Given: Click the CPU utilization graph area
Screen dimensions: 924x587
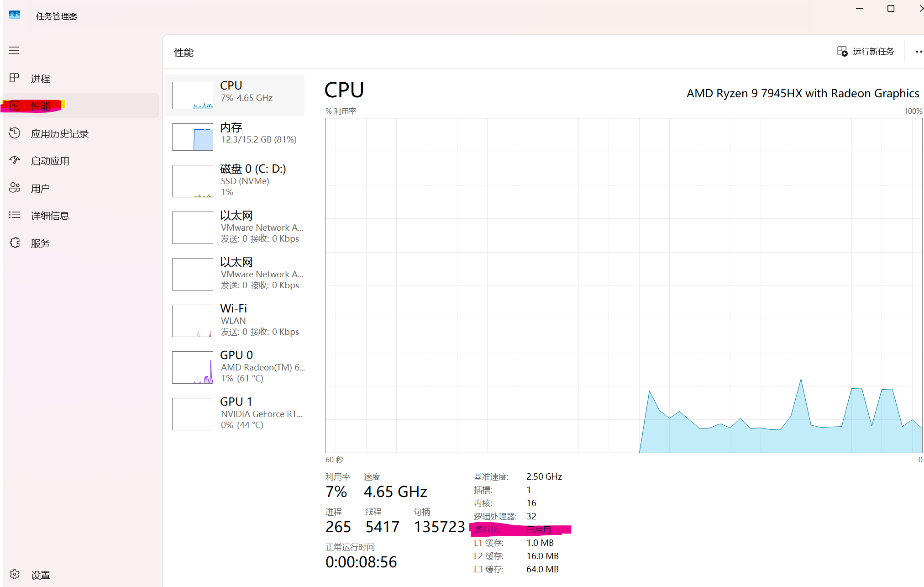Looking at the screenshot, I should coord(623,285).
